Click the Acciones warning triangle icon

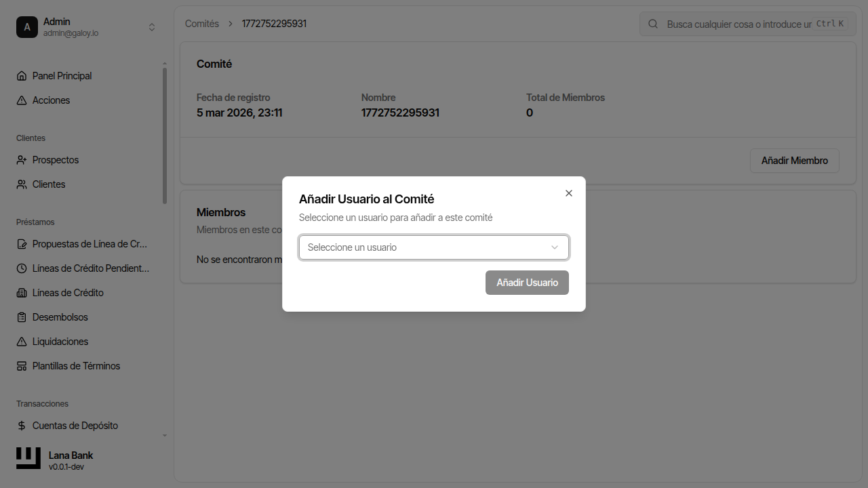pos(22,100)
